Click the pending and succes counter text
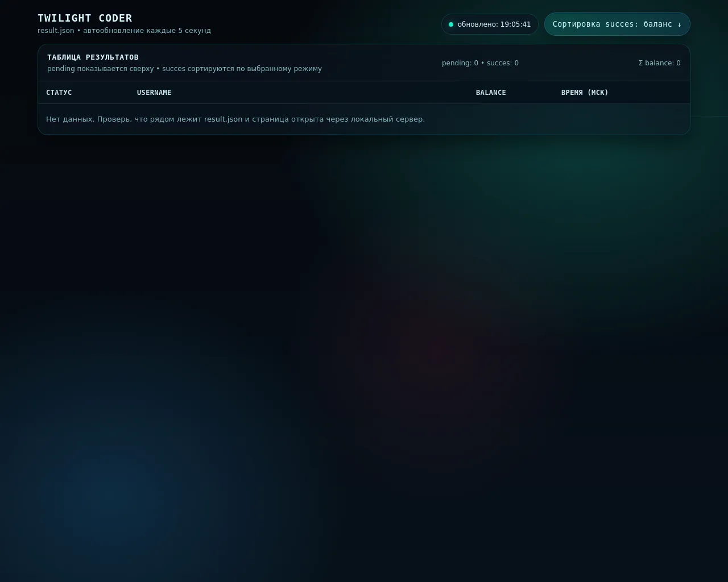Viewport: 728px width, 582px height. click(480, 63)
